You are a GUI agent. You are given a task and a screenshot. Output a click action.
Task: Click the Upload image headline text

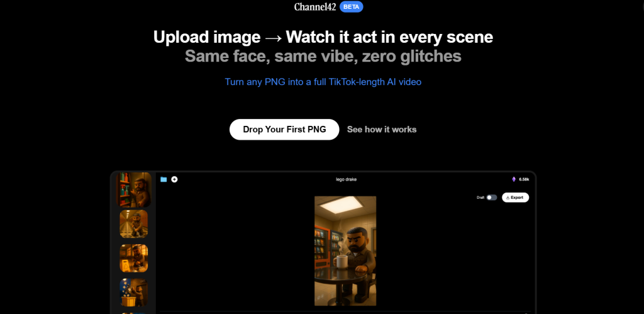click(323, 36)
